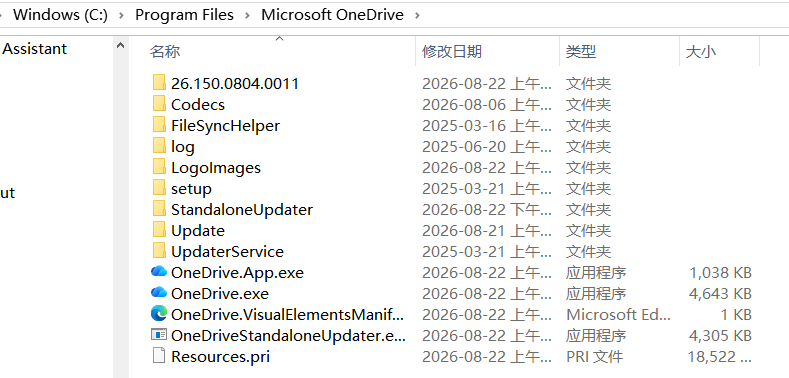Image resolution: width=789 pixels, height=378 pixels.
Task: Click the log folder icon
Action: point(159,146)
